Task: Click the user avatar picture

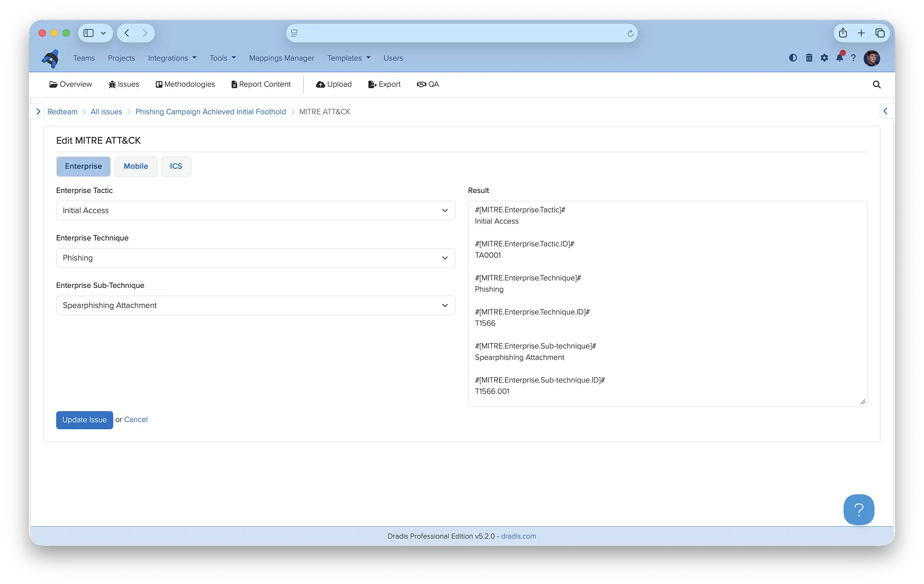Action: point(872,58)
